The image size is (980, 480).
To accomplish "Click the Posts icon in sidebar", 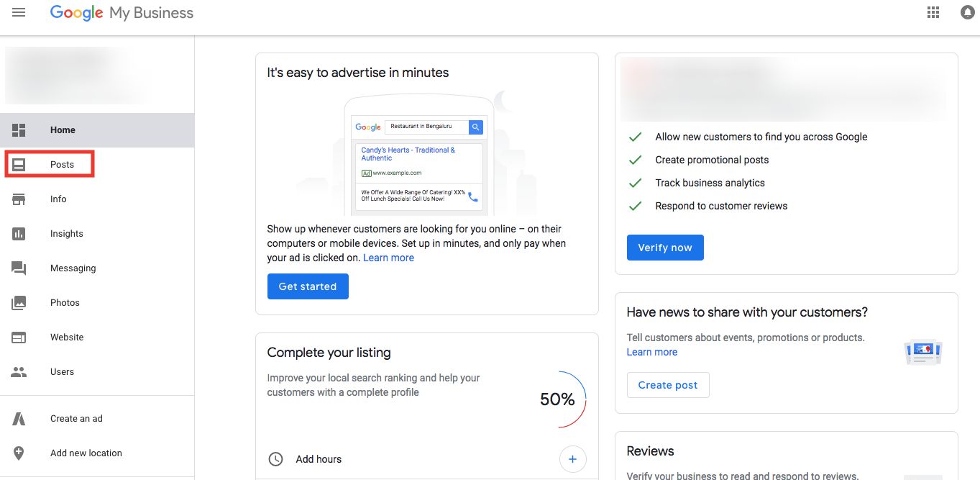I will click(x=19, y=165).
